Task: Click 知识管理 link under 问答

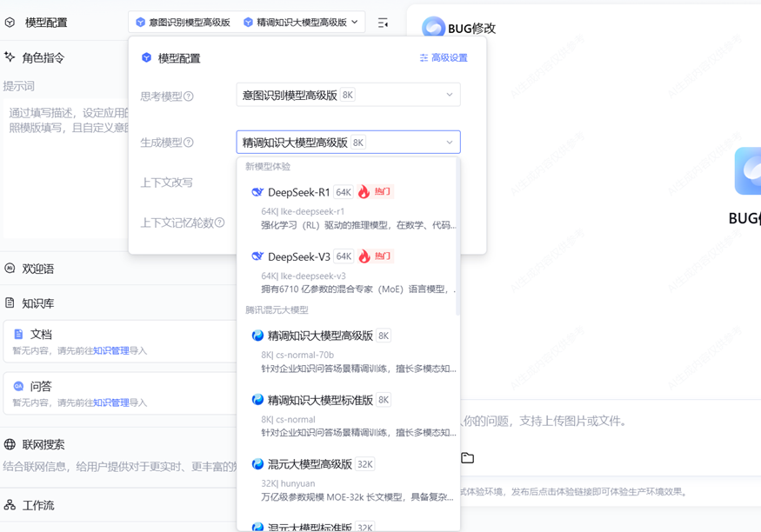Action: coord(111,402)
